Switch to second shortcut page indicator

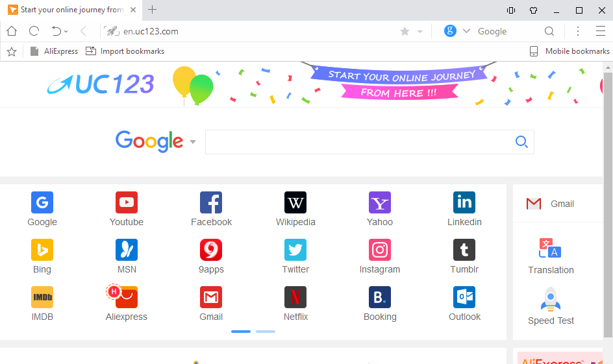266,332
